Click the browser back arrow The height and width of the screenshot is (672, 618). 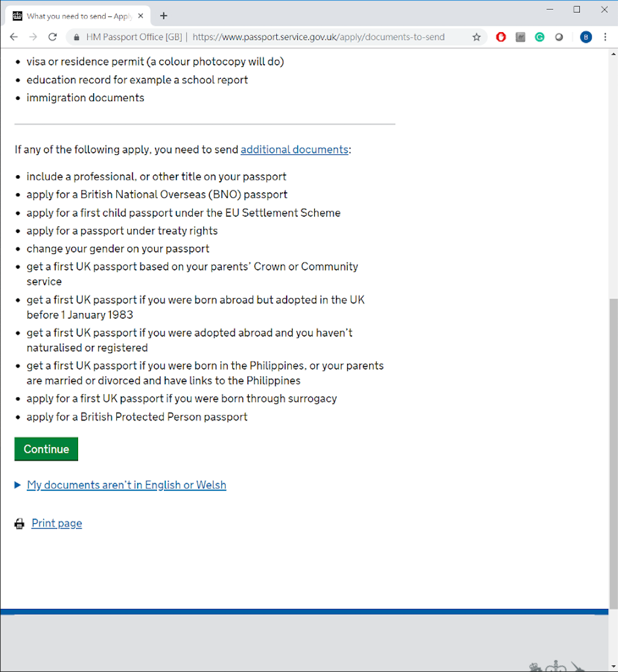pyautogui.click(x=14, y=37)
